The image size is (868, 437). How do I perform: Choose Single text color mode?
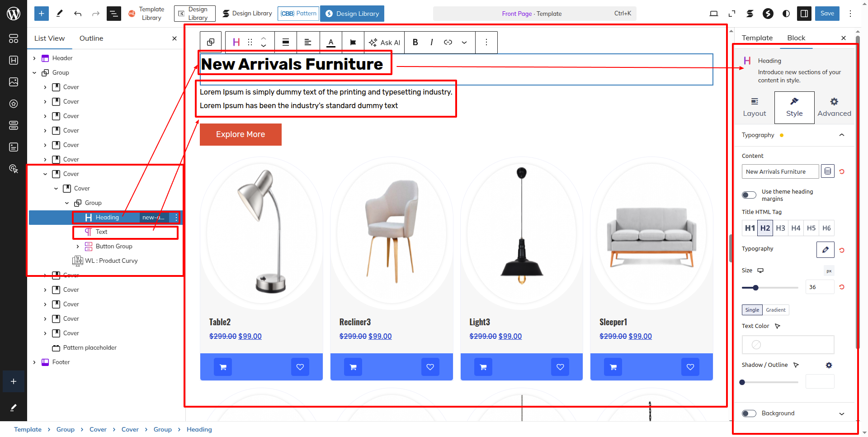click(752, 310)
